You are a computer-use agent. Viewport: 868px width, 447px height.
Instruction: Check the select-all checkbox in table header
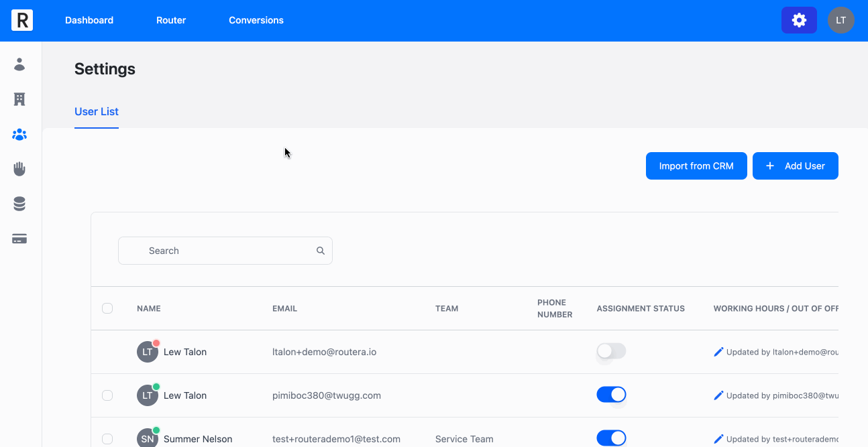pyautogui.click(x=107, y=308)
